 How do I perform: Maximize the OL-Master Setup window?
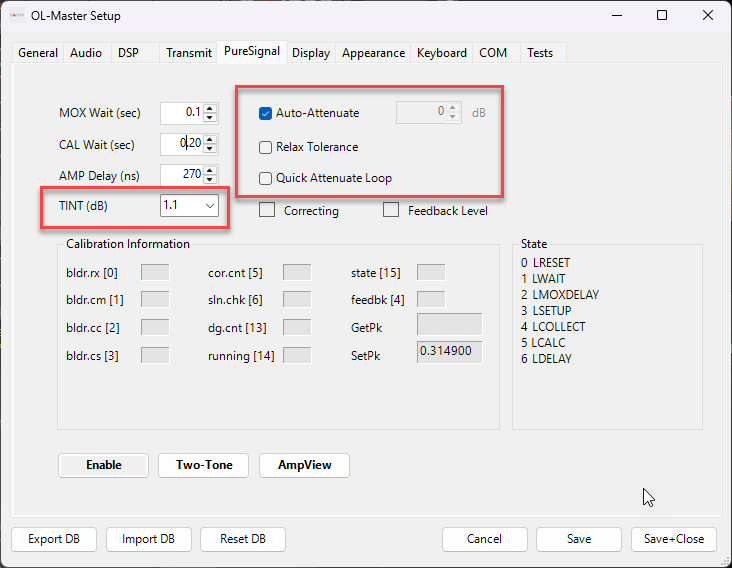pyautogui.click(x=662, y=15)
